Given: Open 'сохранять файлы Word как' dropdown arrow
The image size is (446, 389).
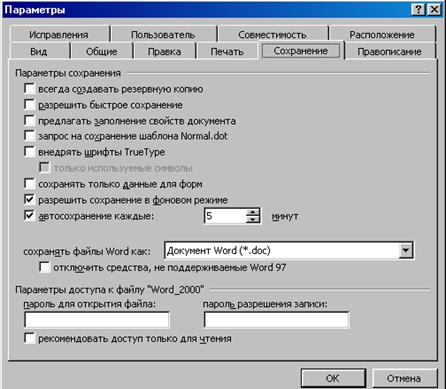Looking at the screenshot, I should click(x=406, y=250).
